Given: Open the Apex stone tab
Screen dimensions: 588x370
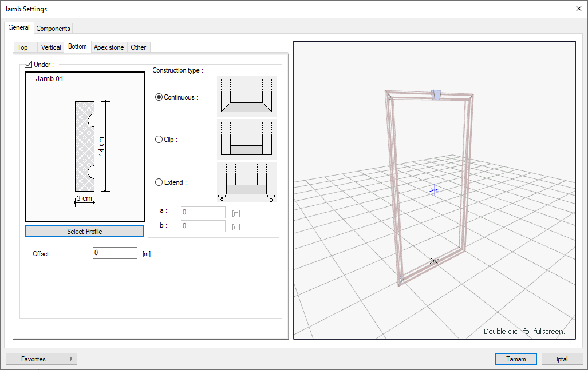Looking at the screenshot, I should (x=109, y=47).
